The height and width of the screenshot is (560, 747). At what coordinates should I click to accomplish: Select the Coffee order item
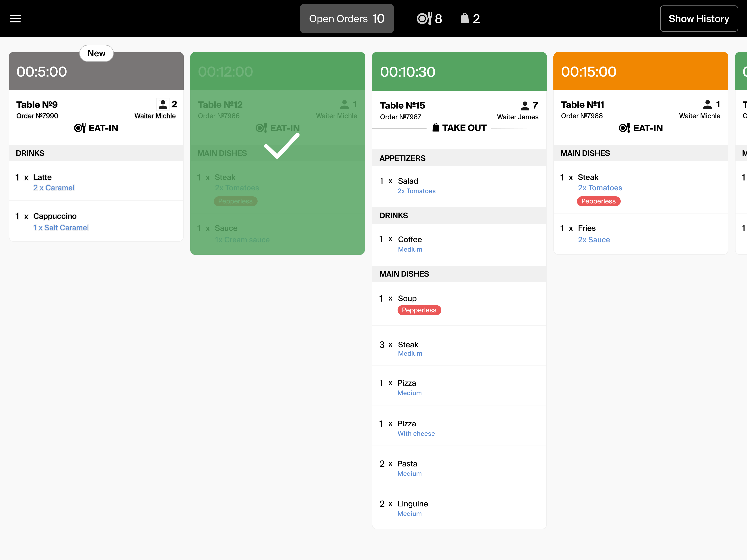coord(459,244)
